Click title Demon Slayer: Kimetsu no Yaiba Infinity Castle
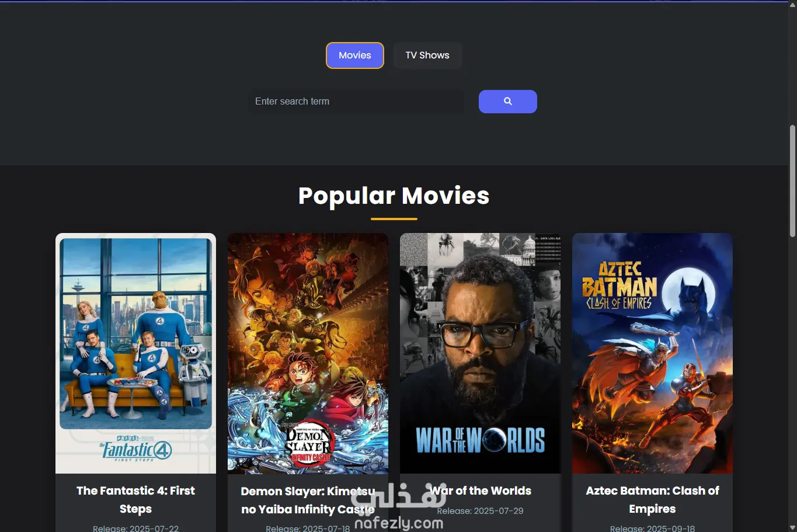 click(x=308, y=500)
